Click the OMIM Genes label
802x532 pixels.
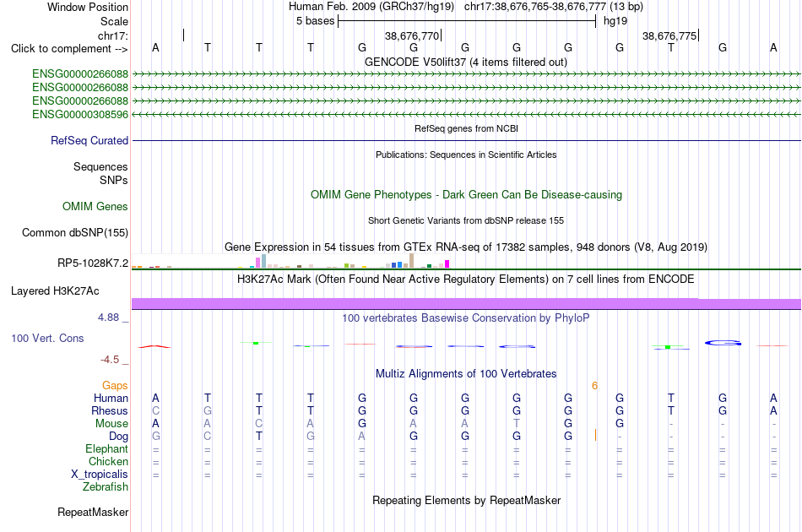[95, 207]
